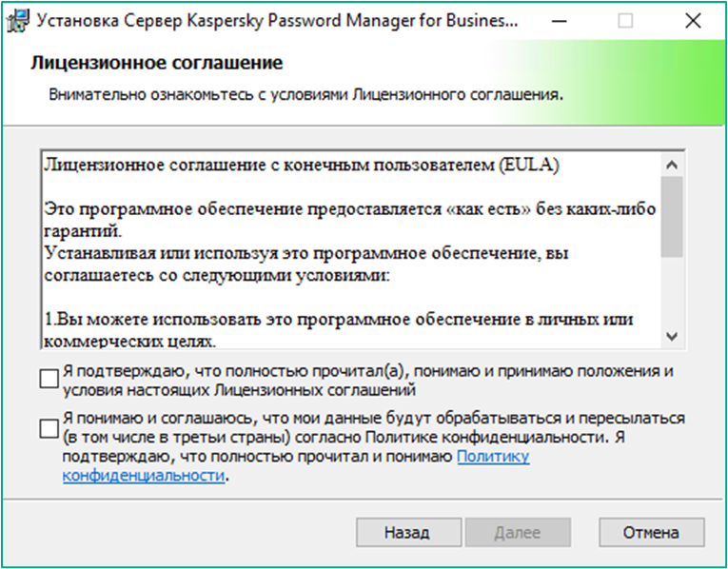The height and width of the screenshot is (569, 728).
Task: Click the EULA scroll up arrow
Action: pos(672,166)
